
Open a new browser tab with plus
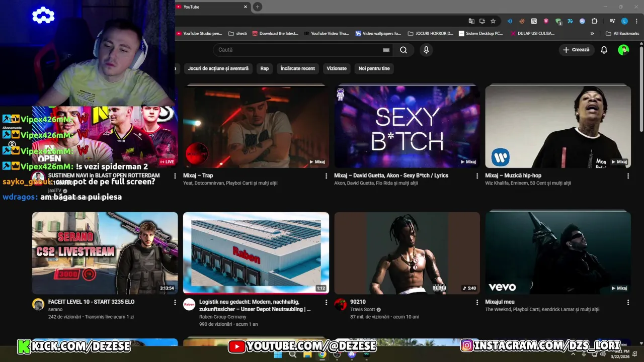click(x=257, y=7)
